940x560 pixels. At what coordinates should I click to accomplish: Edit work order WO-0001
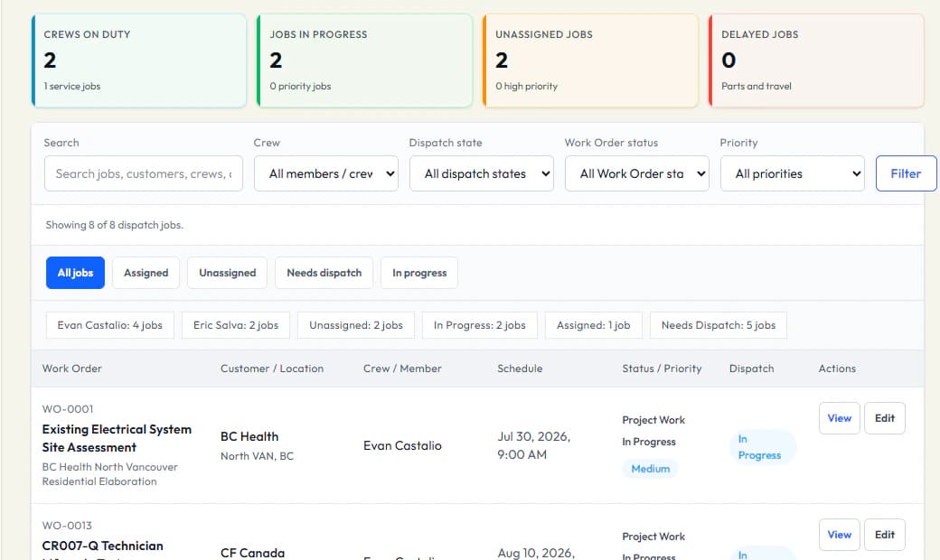[884, 418]
